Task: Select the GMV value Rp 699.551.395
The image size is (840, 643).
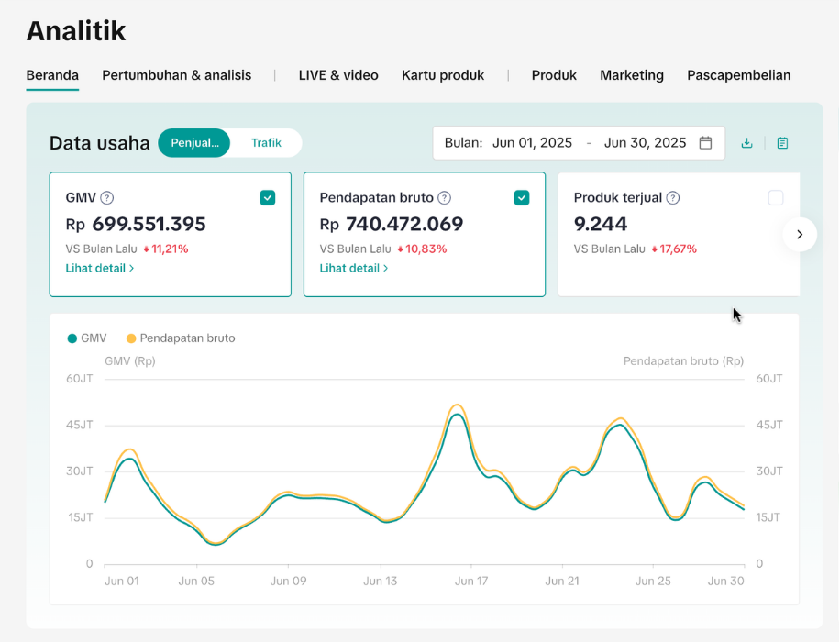Action: pos(136,224)
